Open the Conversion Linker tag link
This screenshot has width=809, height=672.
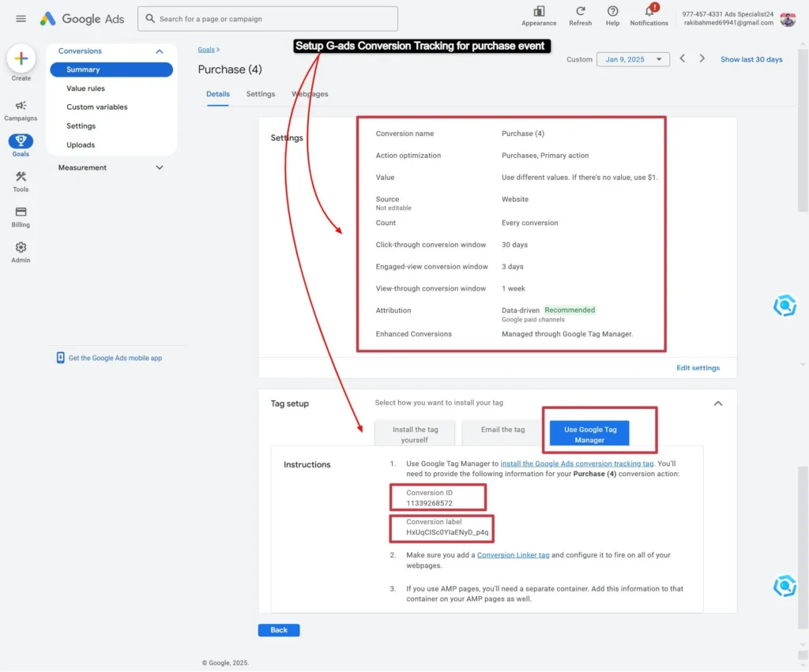513,555
